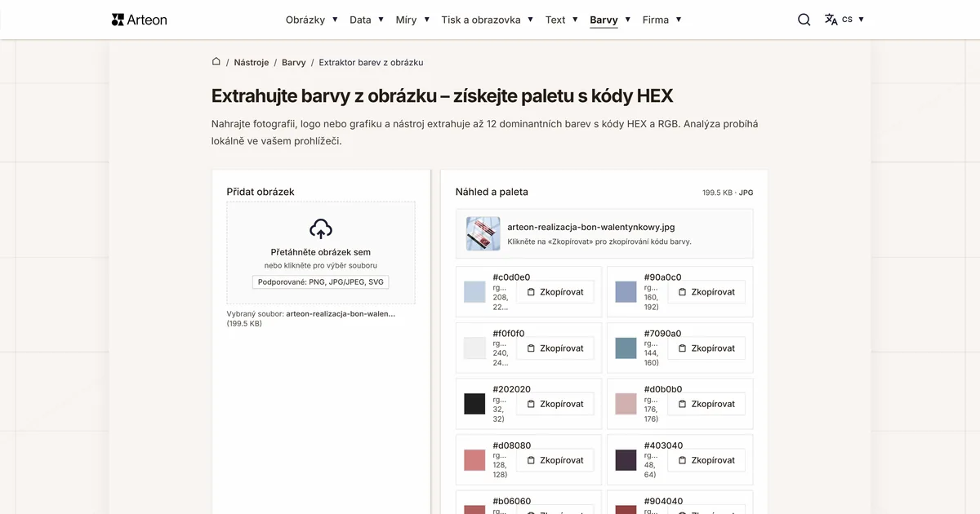
Task: Open the Firma menu
Action: (x=656, y=20)
